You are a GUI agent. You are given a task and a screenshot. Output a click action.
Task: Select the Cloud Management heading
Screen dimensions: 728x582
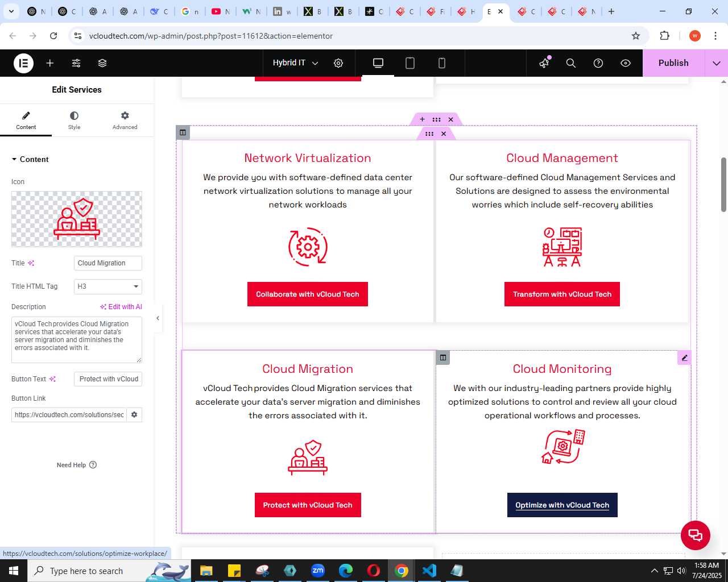[x=562, y=158]
